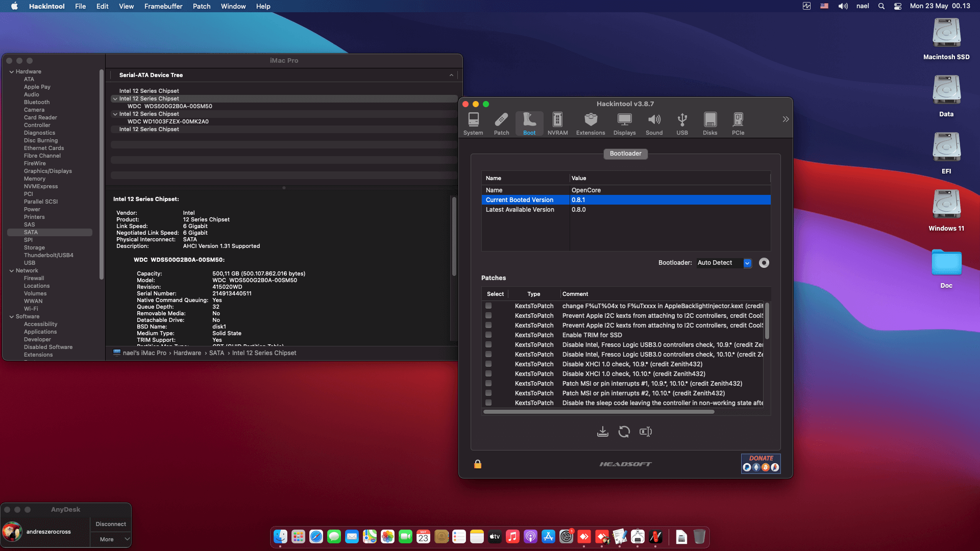Screen dimensions: 980x551
Task: Open the Bootloader Auto Detect dropdown
Action: [x=747, y=263]
